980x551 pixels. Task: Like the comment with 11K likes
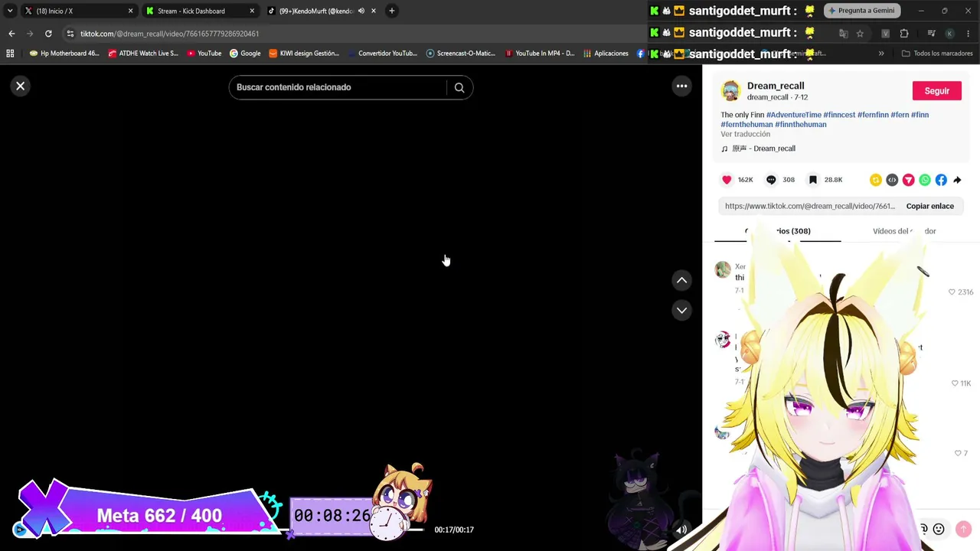pyautogui.click(x=955, y=383)
